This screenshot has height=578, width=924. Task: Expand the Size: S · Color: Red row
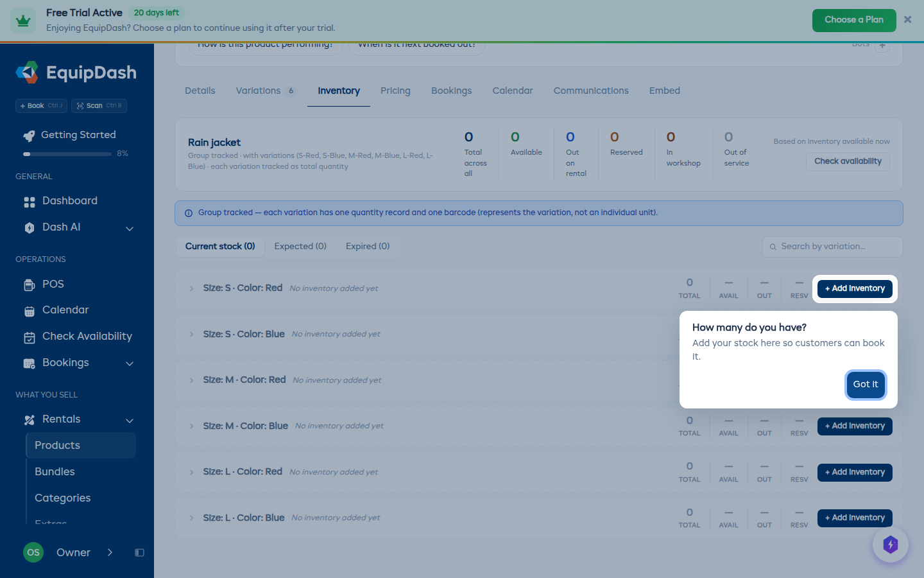(191, 289)
